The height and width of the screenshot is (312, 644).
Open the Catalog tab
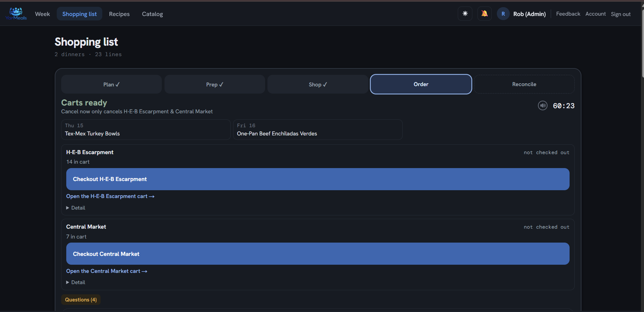point(152,14)
